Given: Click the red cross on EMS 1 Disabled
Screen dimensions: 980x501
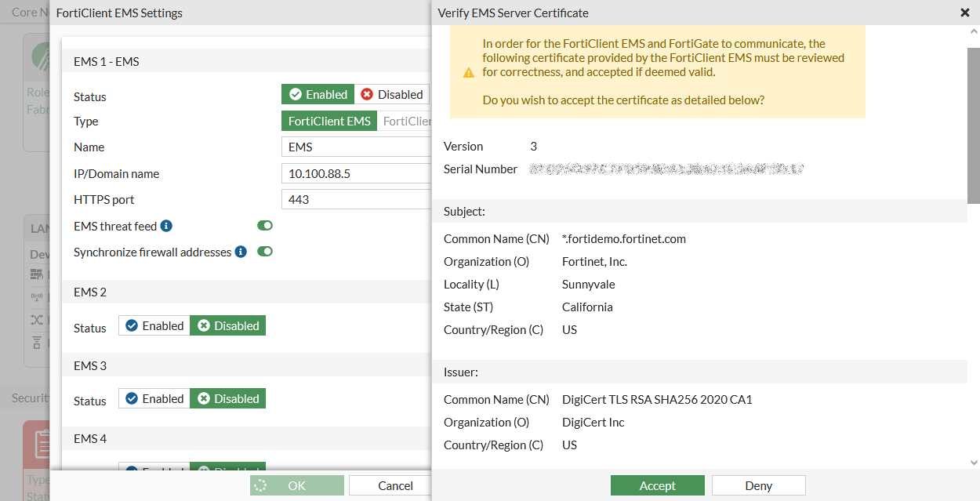Looking at the screenshot, I should coord(365,93).
